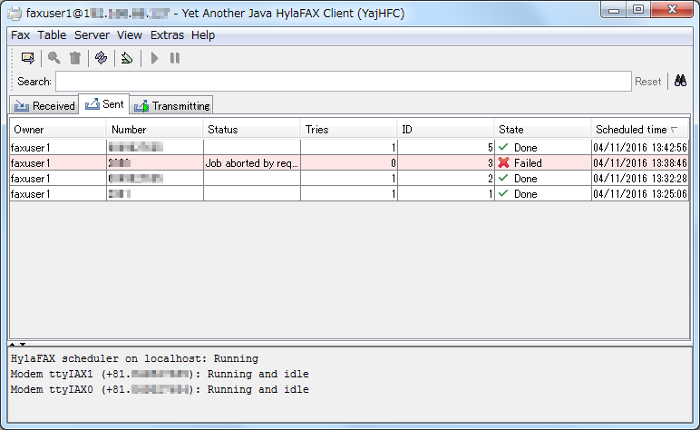The image size is (700, 430).
Task: Expand the split pane using down arrow
Action: click(x=22, y=344)
